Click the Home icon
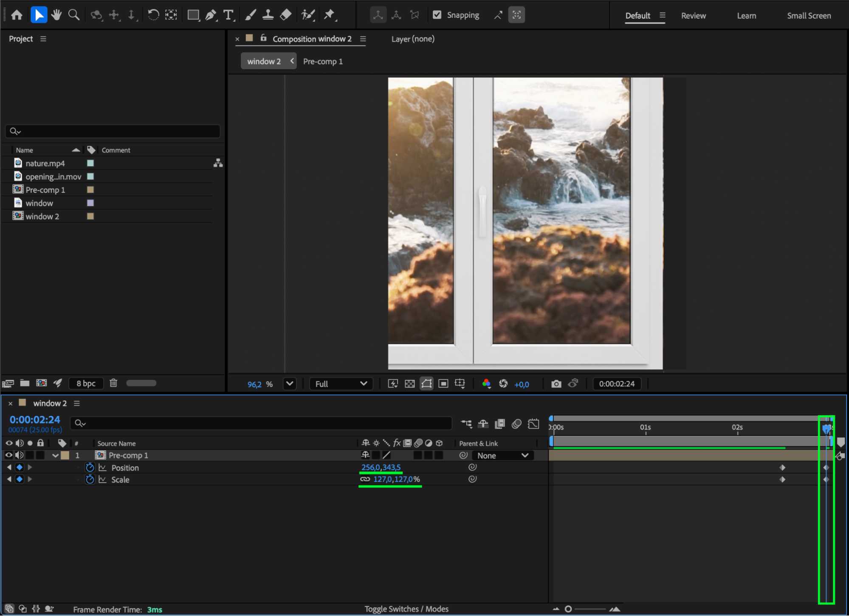This screenshot has height=616, width=849. (17, 15)
